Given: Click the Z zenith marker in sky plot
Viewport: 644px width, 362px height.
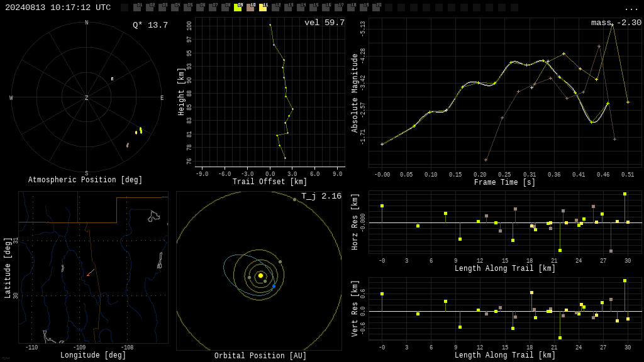Looking at the screenshot, I should (87, 97).
